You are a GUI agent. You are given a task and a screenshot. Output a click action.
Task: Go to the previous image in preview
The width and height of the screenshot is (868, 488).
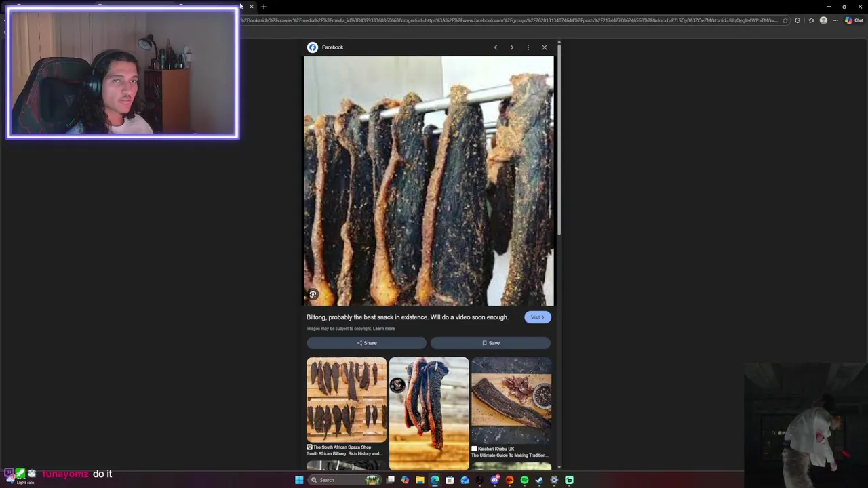point(496,47)
